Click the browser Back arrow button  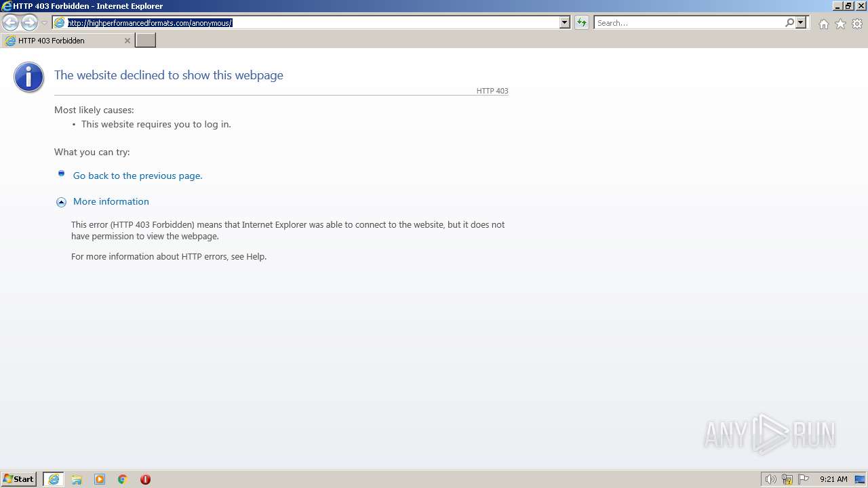[10, 23]
